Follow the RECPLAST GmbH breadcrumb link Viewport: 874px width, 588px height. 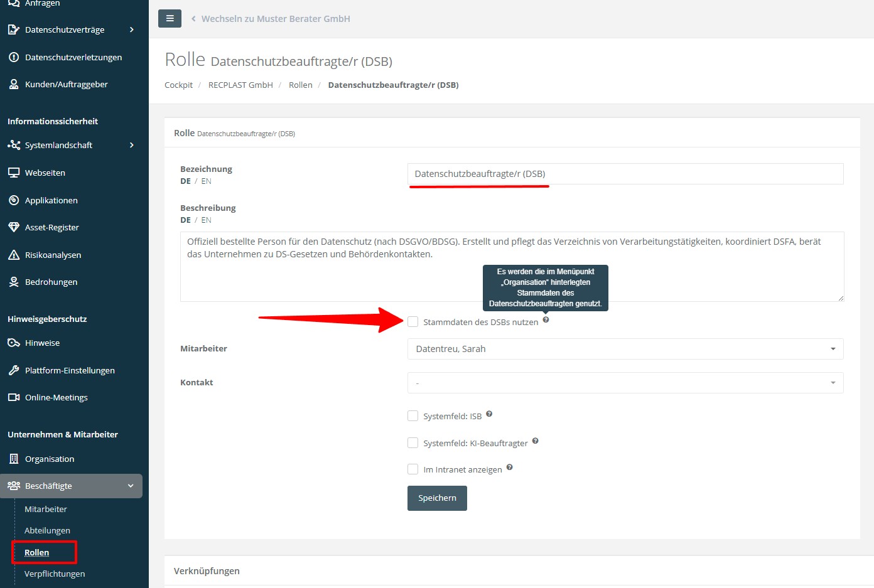point(240,85)
